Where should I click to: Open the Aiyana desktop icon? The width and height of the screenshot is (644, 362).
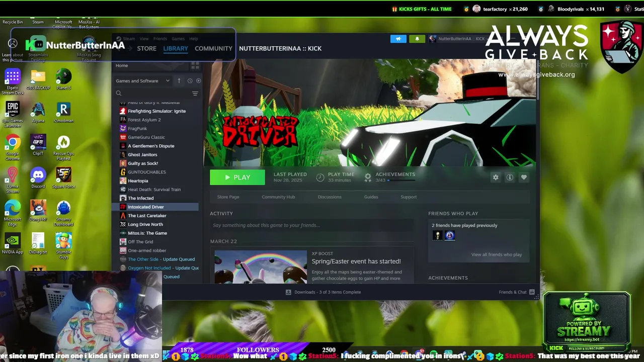[x=38, y=113]
